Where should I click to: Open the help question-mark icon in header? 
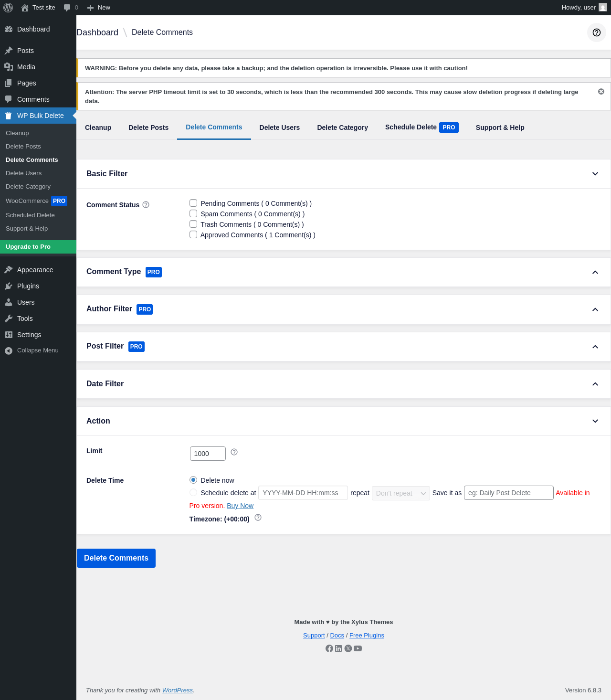point(597,32)
